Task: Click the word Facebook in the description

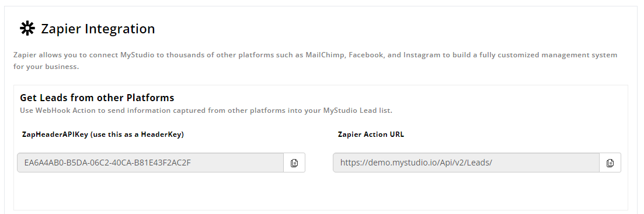Action: pos(366,55)
